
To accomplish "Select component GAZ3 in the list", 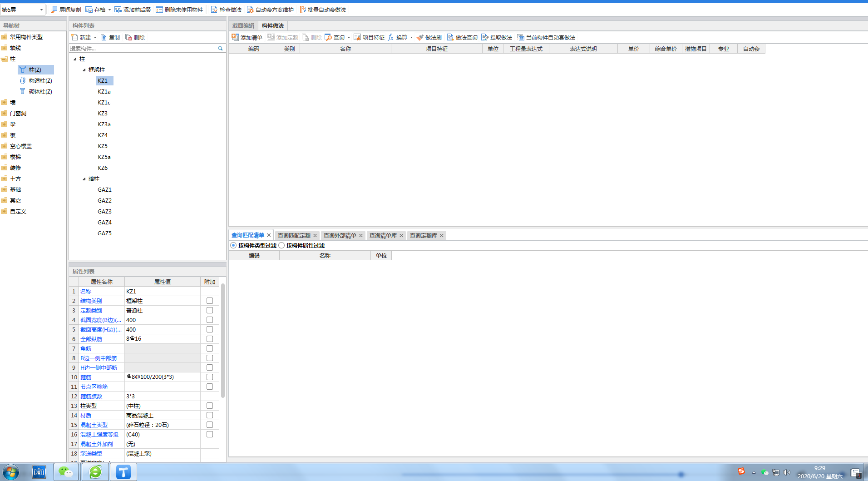I will click(x=104, y=211).
